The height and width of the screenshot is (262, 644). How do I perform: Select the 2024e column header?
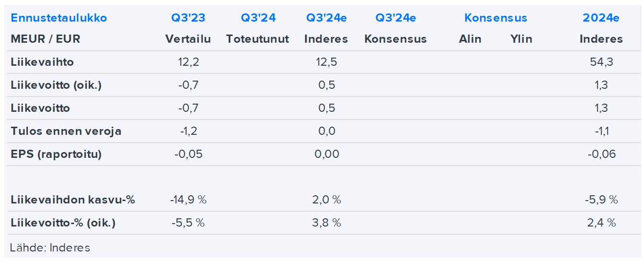(601, 18)
